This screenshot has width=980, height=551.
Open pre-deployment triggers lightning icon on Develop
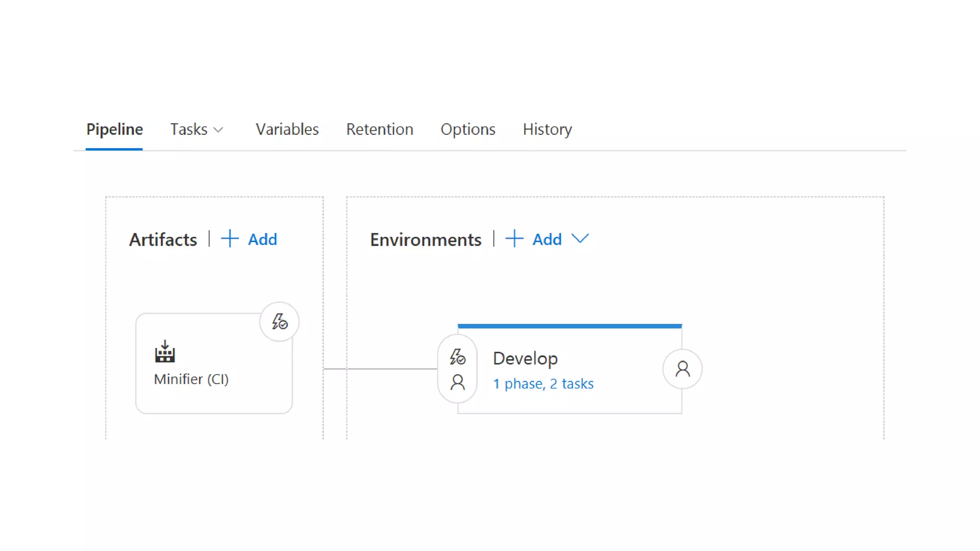point(457,357)
